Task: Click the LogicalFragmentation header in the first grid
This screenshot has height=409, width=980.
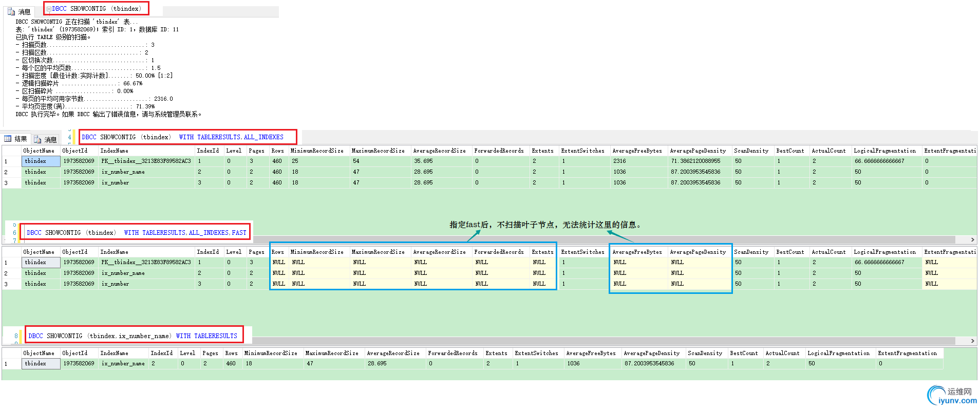Action: click(x=887, y=151)
